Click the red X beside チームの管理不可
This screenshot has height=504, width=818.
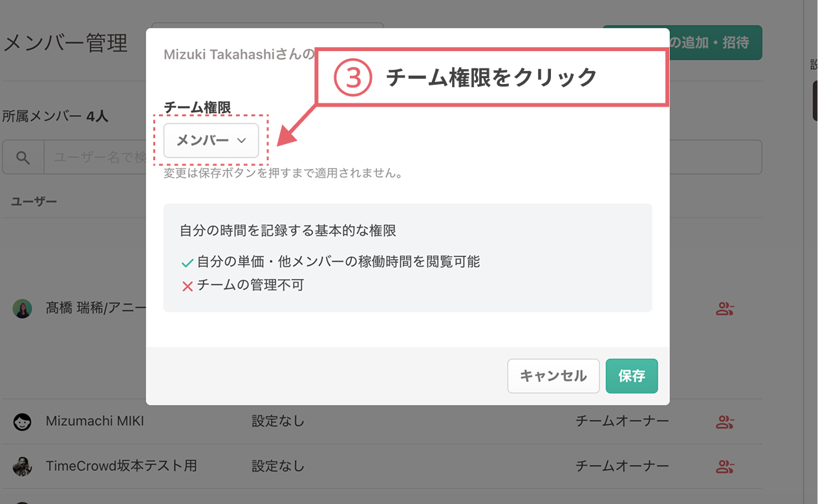point(188,286)
